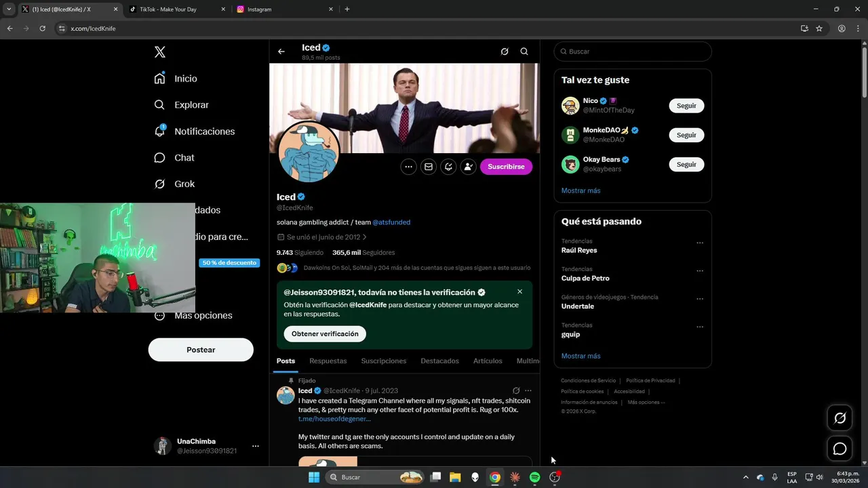Click Obtener verificación button

coord(325,334)
